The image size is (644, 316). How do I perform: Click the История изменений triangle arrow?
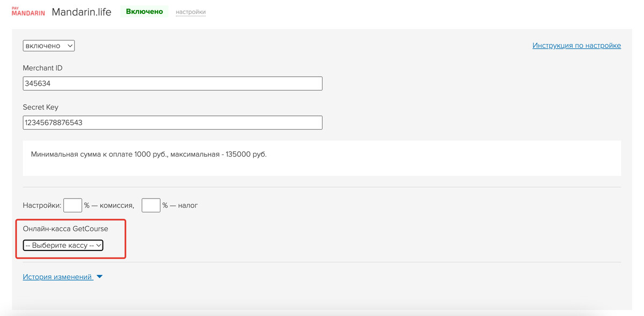[99, 277]
